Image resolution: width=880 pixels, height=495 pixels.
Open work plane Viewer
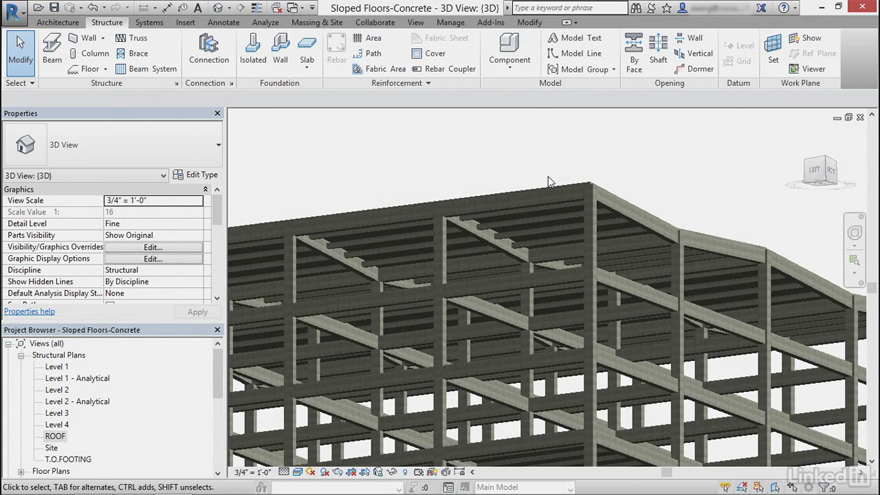tap(807, 69)
